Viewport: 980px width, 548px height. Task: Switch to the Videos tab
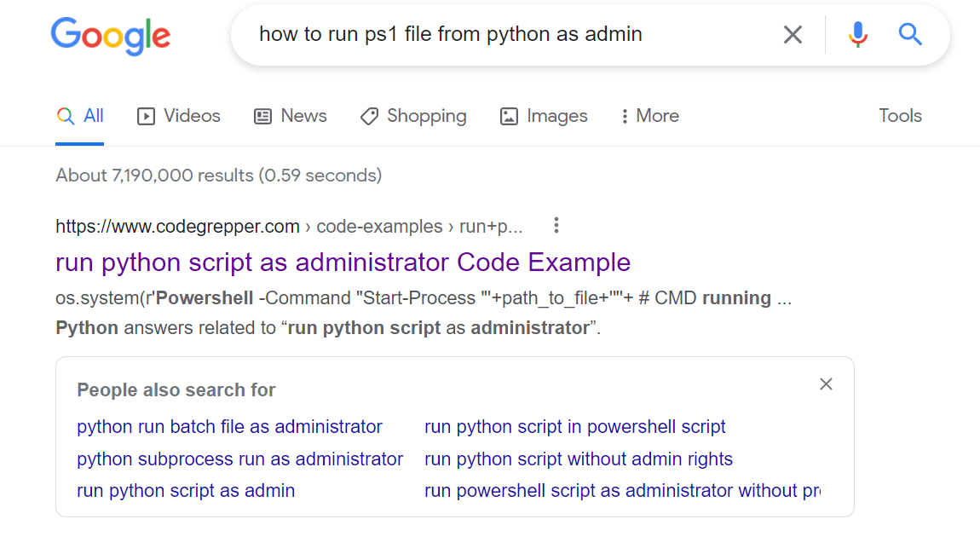point(179,116)
